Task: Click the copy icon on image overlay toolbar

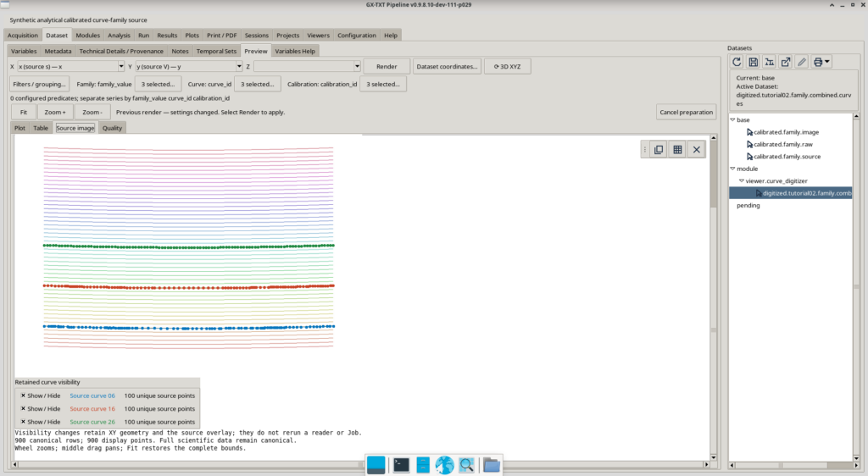Action: 659,150
